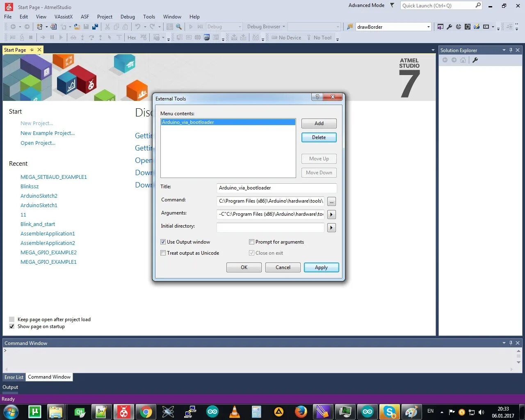Image resolution: width=525 pixels, height=420 pixels.
Task: Click the Properties wrench icon in main toolbar
Action: click(449, 27)
